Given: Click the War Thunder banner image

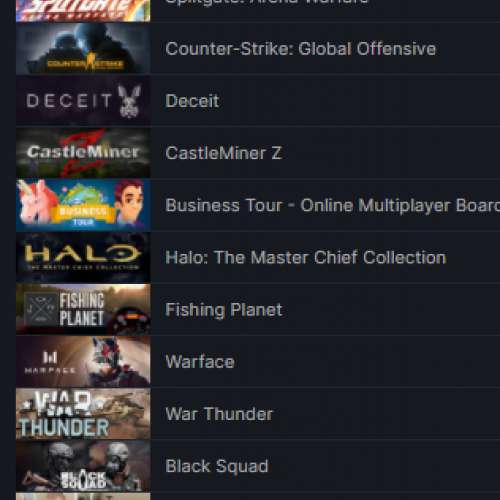Looking at the screenshot, I should (83, 414).
